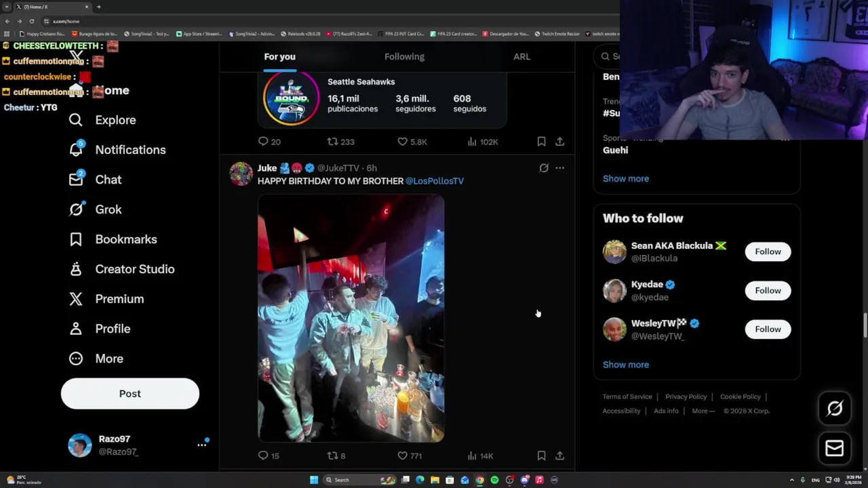Screen dimensions: 868x488
Task: Open Bookmarks in the sidebar
Action: (113, 239)
